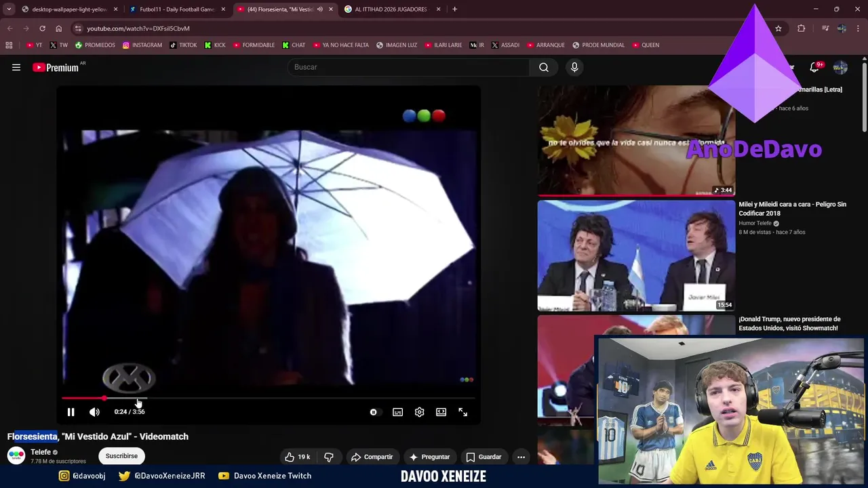Screen dimensions: 868x488
Task: Open Chrome media control icon
Action: point(825,28)
